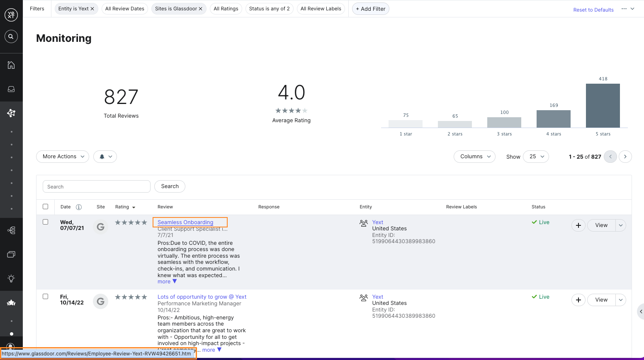
Task: Go to the next page of reviews
Action: point(625,157)
